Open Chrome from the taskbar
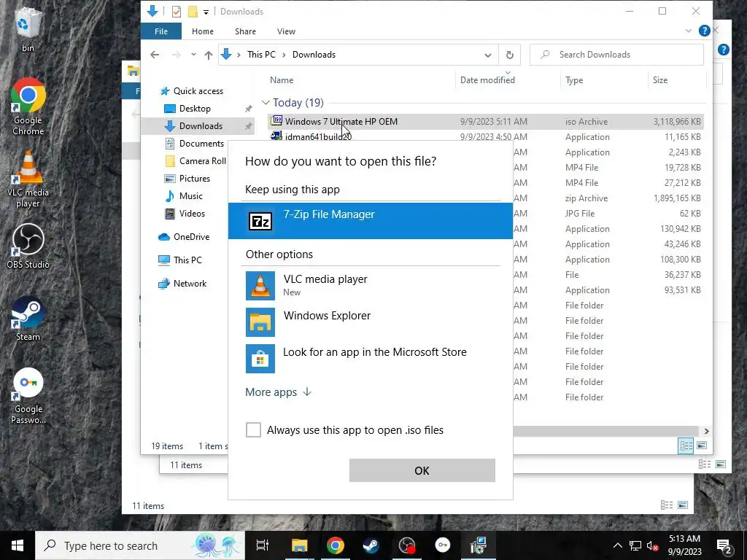Screen dimensions: 747x560 point(336,545)
